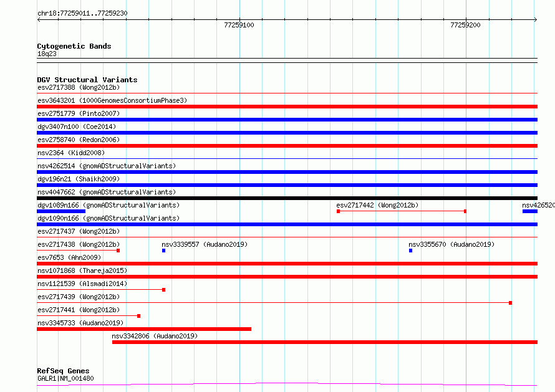
Task: Open variant esv2717388 (Wong2012b)
Action: pos(79,87)
